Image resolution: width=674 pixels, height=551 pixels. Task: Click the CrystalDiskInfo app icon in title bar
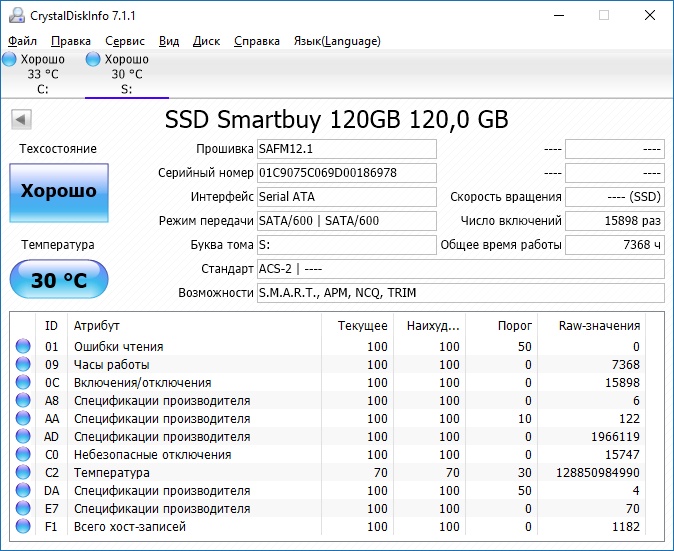coord(17,15)
